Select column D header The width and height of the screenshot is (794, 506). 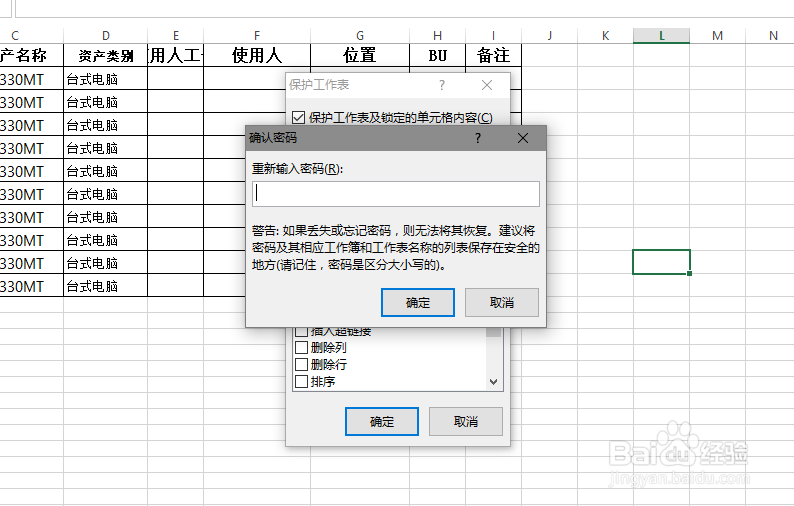(x=105, y=35)
